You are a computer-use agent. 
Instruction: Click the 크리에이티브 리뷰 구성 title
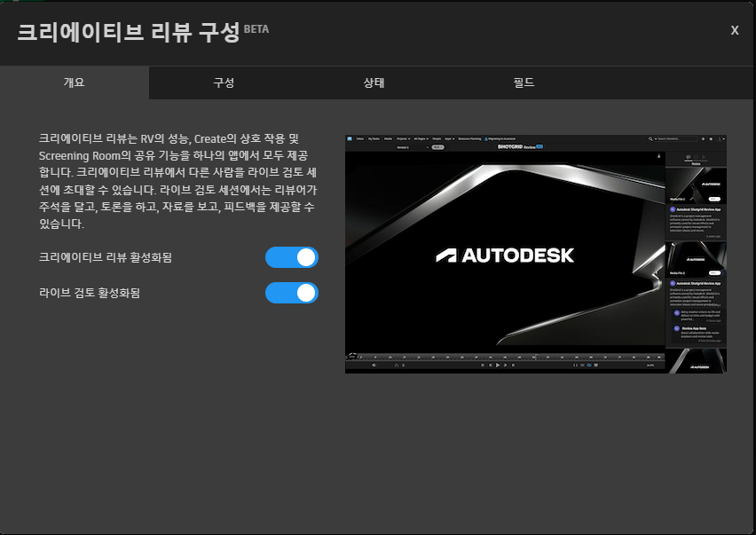pyautogui.click(x=129, y=32)
